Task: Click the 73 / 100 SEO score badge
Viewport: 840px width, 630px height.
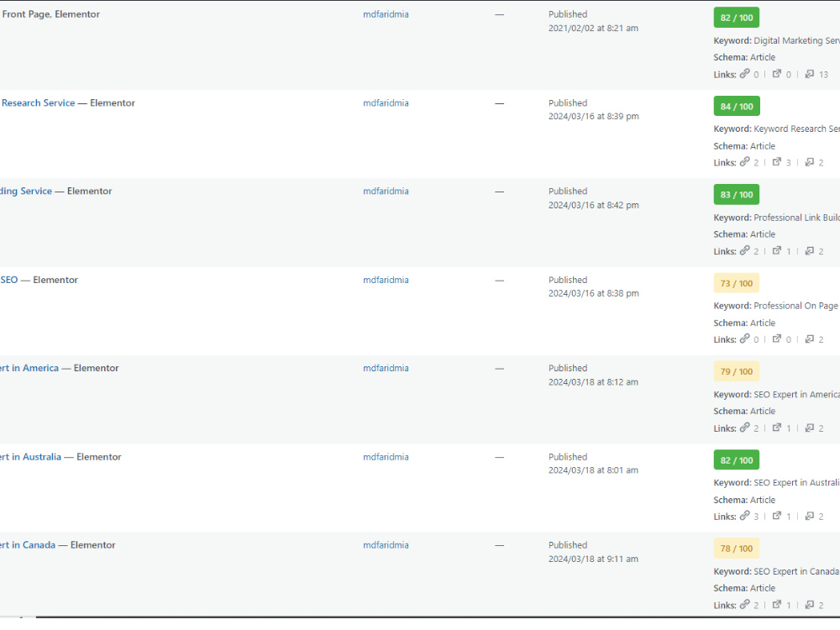Action: point(736,283)
